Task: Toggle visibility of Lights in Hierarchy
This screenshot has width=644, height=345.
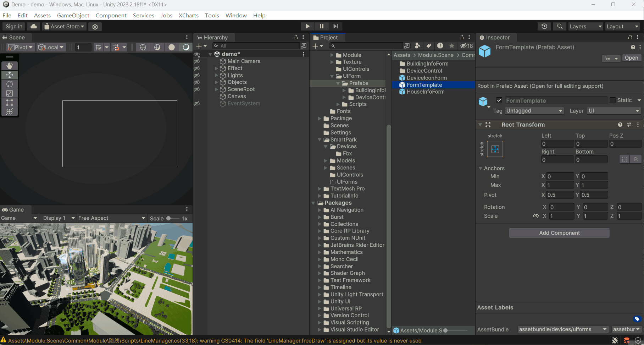Action: point(197,75)
